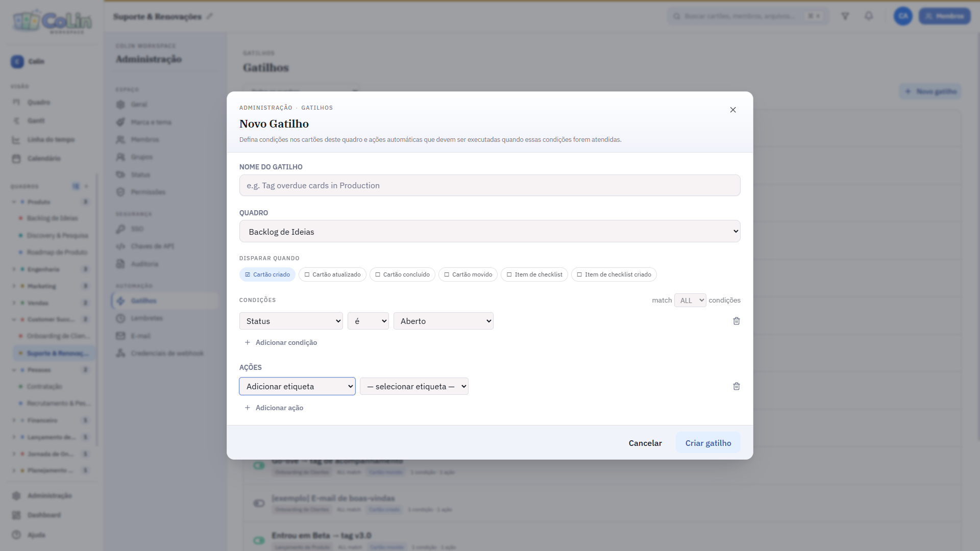Go to Administração at the sidebar bottom
Viewport: 980px width, 551px height.
[50, 496]
